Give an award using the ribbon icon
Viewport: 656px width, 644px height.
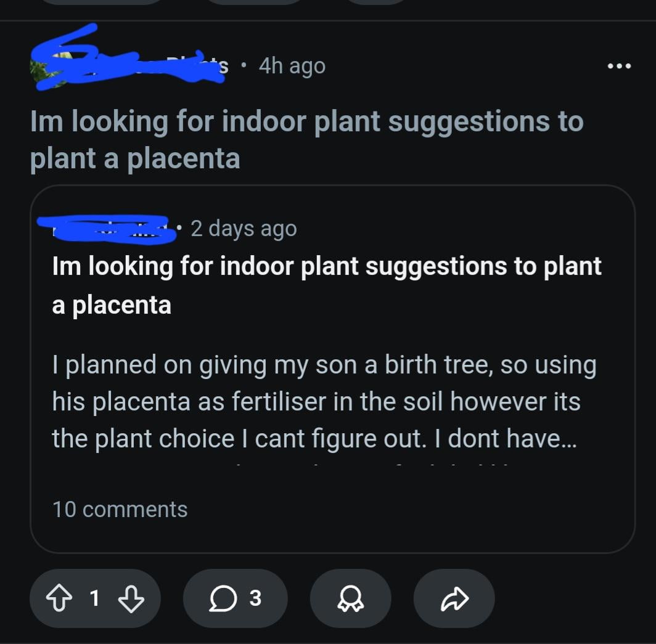click(350, 598)
